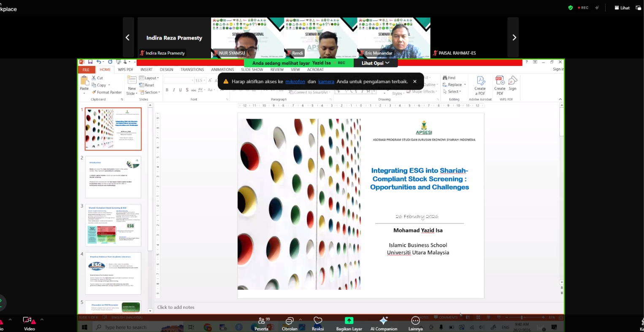The height and width of the screenshot is (332, 644).
Task: Click the Zoom Video camera icon
Action: point(28,320)
